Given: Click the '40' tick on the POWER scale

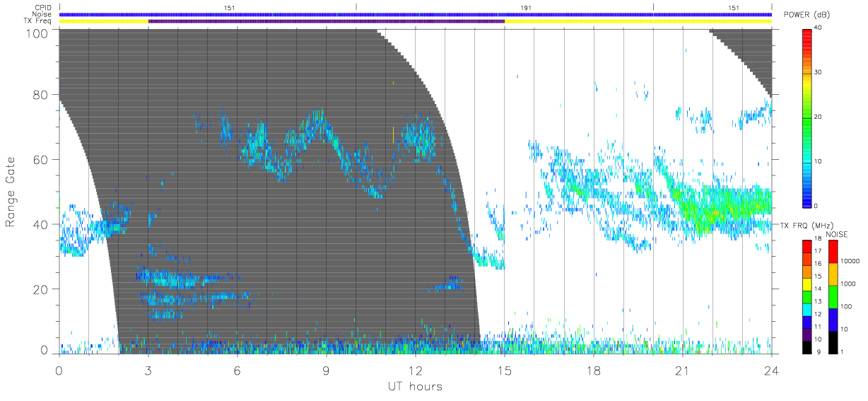Looking at the screenshot, I should pyautogui.click(x=818, y=28).
